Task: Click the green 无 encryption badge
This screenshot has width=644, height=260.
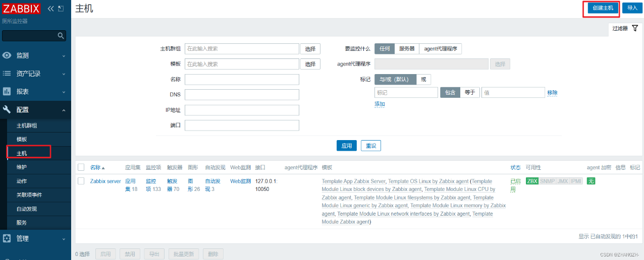Action: pos(591,181)
